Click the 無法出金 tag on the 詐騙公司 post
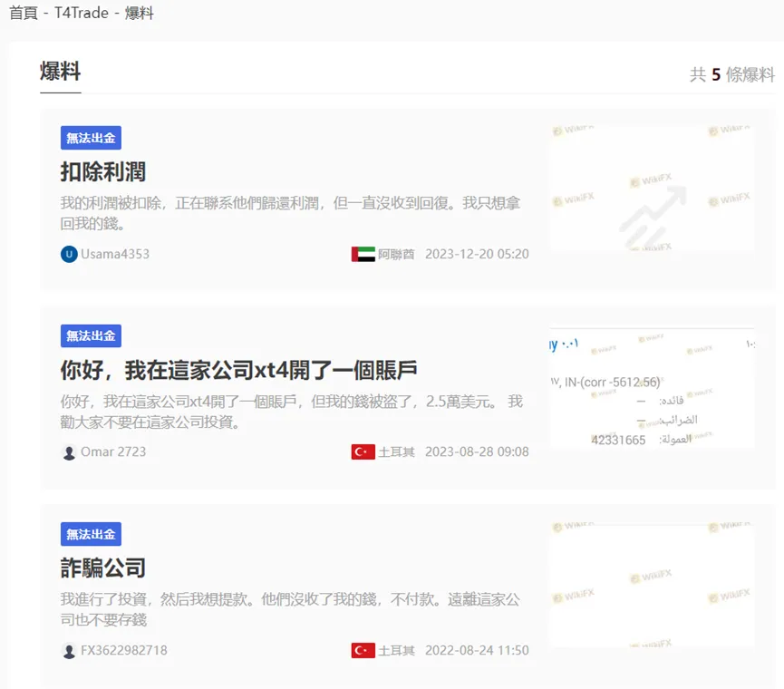 pyautogui.click(x=91, y=534)
